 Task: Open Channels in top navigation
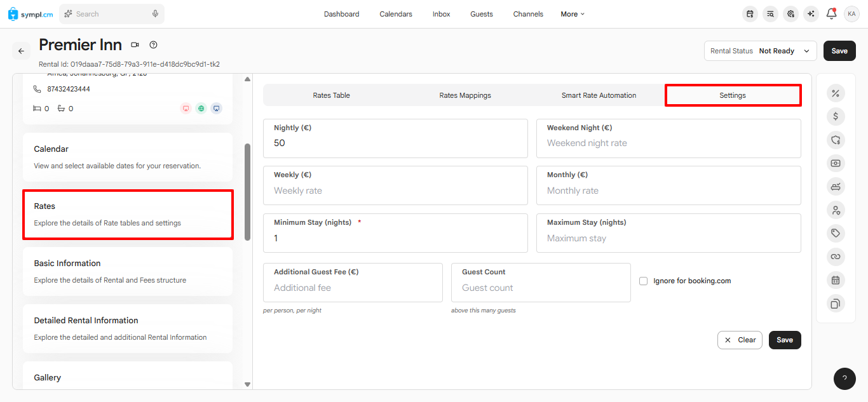(528, 14)
